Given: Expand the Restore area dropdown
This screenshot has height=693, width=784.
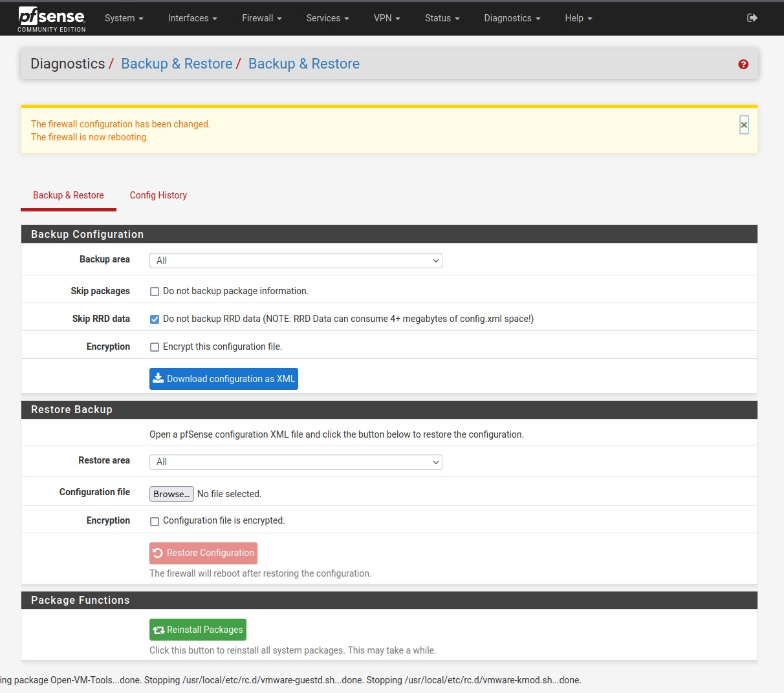Looking at the screenshot, I should pyautogui.click(x=296, y=462).
